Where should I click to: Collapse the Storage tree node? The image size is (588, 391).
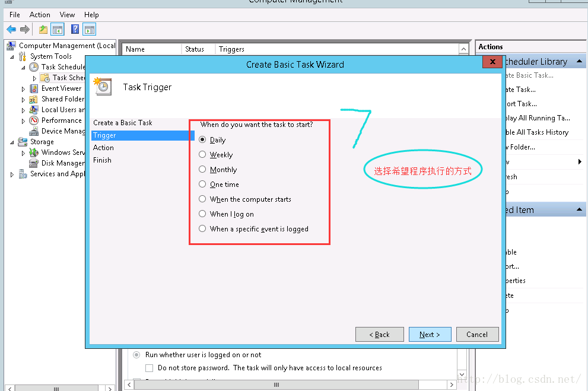coord(12,142)
